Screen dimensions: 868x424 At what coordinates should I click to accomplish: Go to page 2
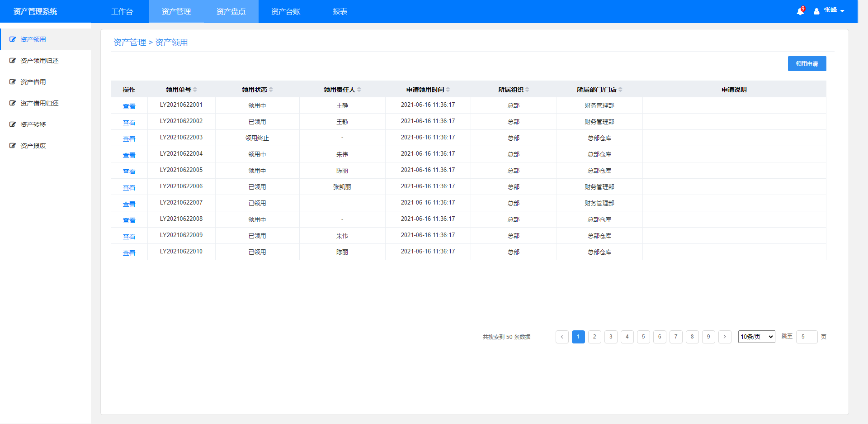594,337
